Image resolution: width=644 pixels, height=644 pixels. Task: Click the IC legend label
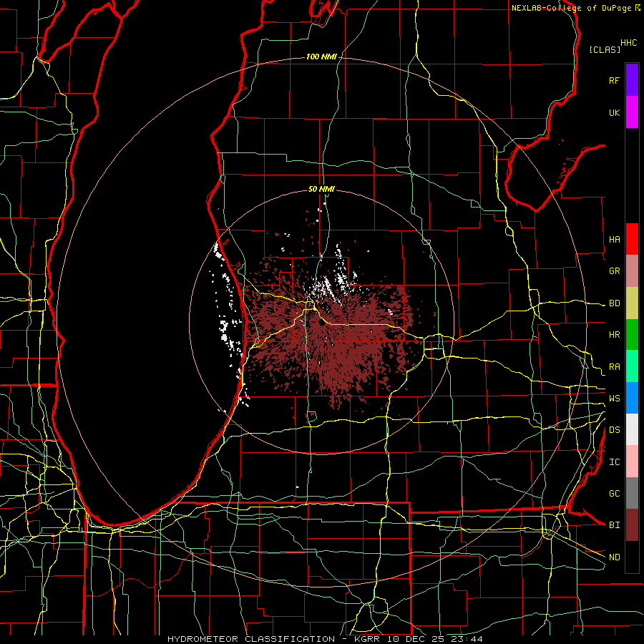[614, 462]
